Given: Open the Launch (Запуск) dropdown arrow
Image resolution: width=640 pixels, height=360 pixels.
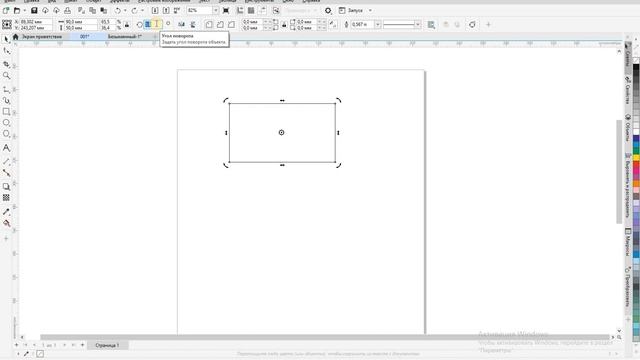Looking at the screenshot, I should point(370,10).
